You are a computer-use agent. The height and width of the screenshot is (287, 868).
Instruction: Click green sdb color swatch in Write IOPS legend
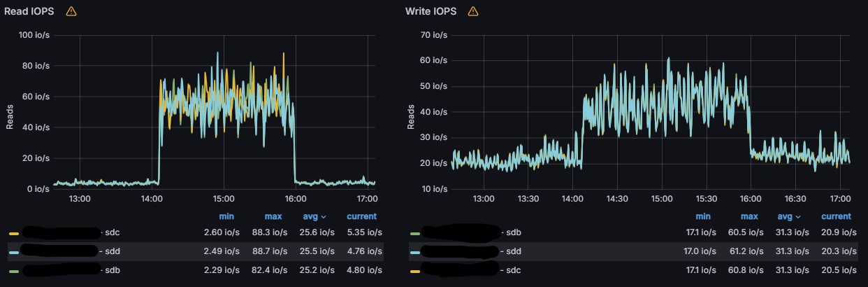[x=415, y=233]
